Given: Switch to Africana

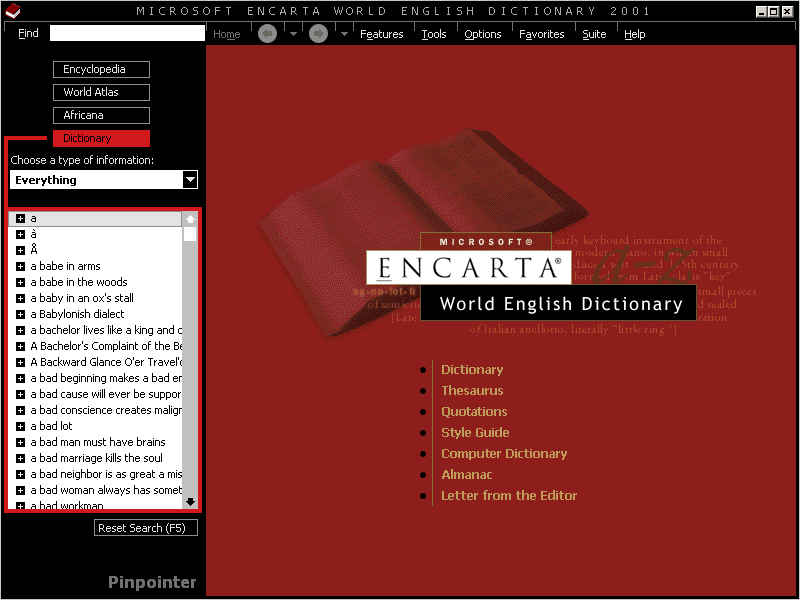Looking at the screenshot, I should [101, 115].
